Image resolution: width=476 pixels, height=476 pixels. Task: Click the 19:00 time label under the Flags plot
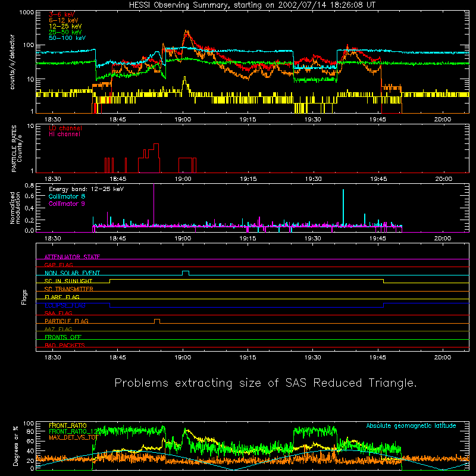[183, 358]
